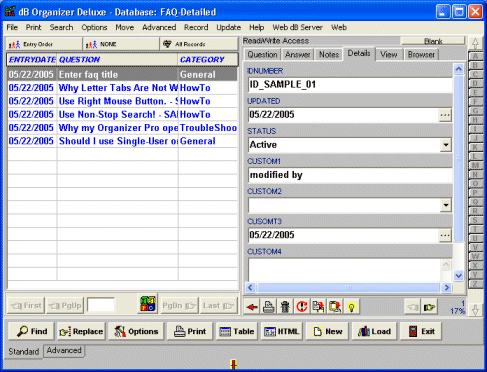
Task: Click the CATEGORY column header
Action: point(208,60)
